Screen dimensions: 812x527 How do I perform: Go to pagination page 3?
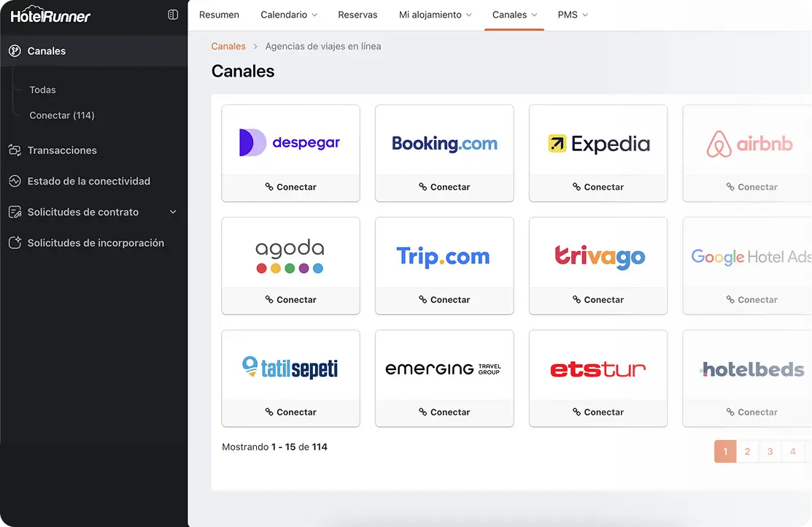pos(770,451)
